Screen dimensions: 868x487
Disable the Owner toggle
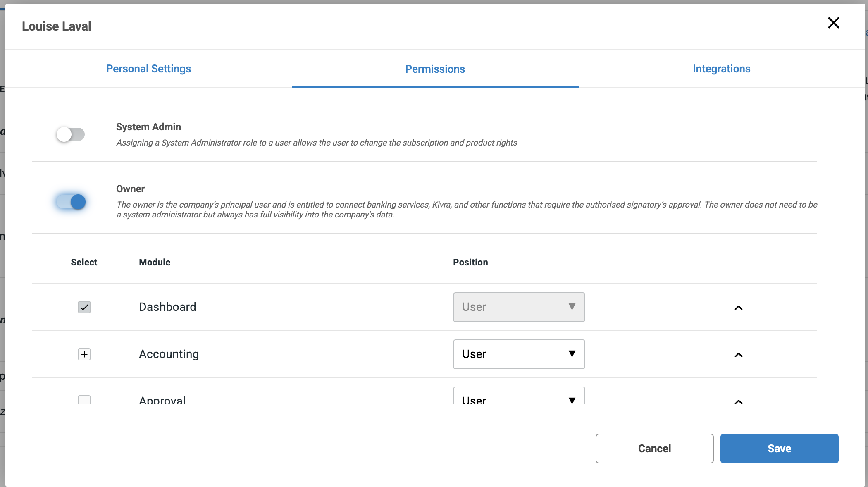pos(71,202)
